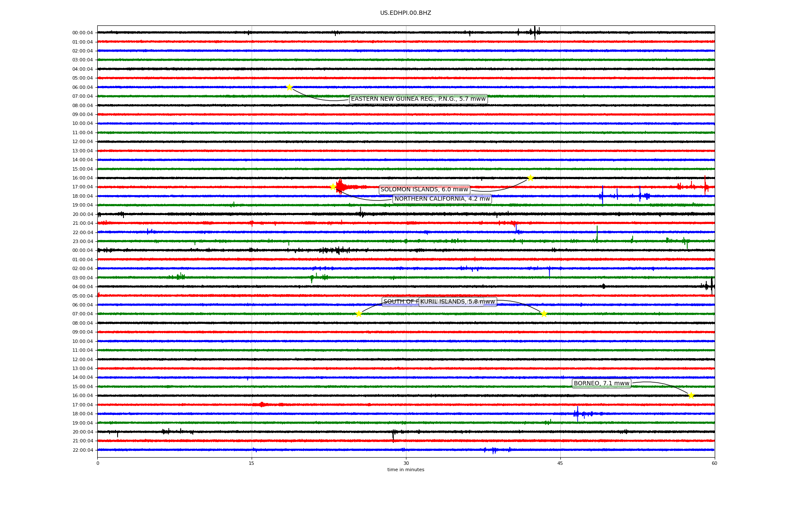812x508 pixels.
Task: Click the 22:00:04 label at bottom row
Action: [82, 450]
